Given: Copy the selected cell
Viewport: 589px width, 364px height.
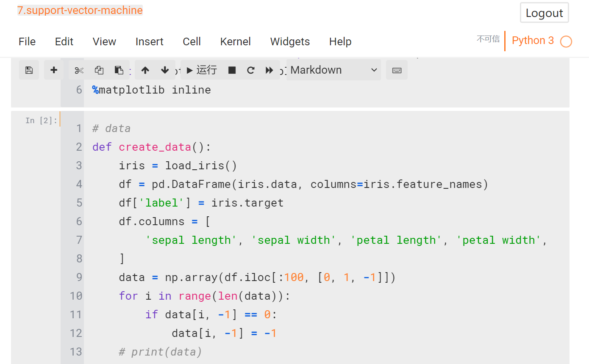Looking at the screenshot, I should (x=99, y=69).
